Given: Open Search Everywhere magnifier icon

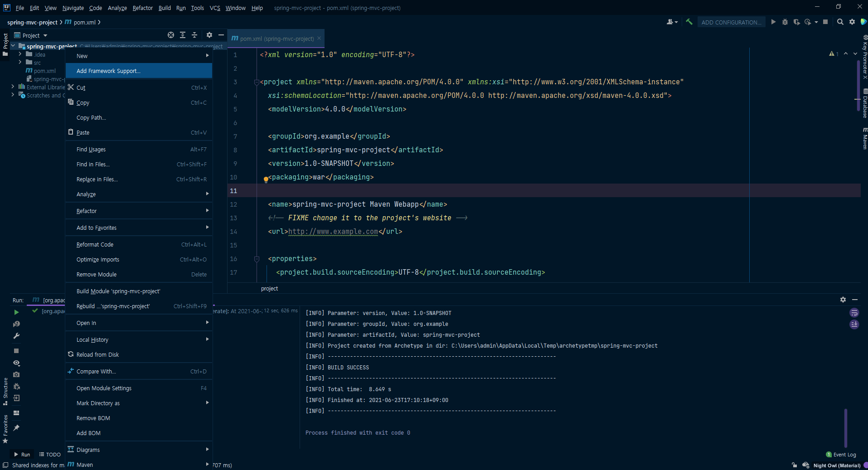Looking at the screenshot, I should tap(840, 22).
